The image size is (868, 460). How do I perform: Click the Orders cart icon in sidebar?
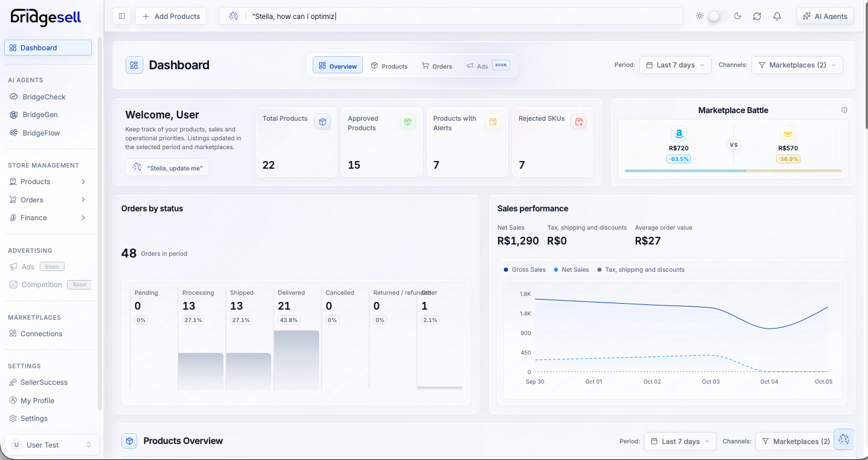pyautogui.click(x=13, y=200)
